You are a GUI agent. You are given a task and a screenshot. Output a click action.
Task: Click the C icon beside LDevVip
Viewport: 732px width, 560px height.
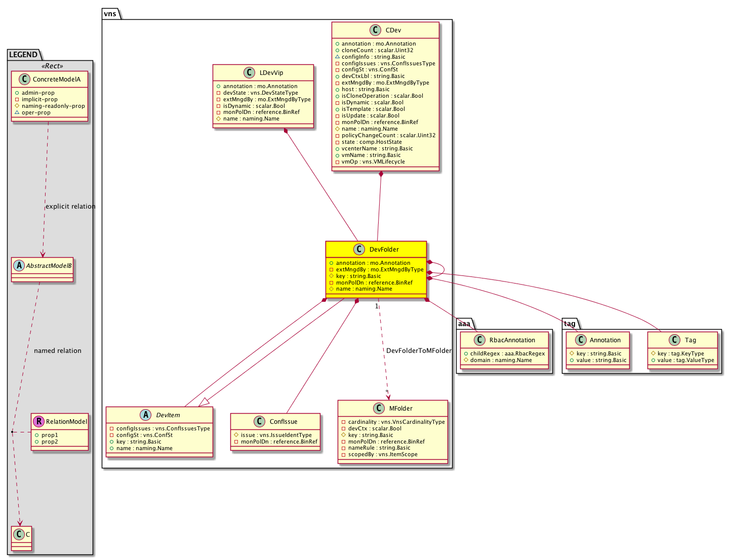249,73
